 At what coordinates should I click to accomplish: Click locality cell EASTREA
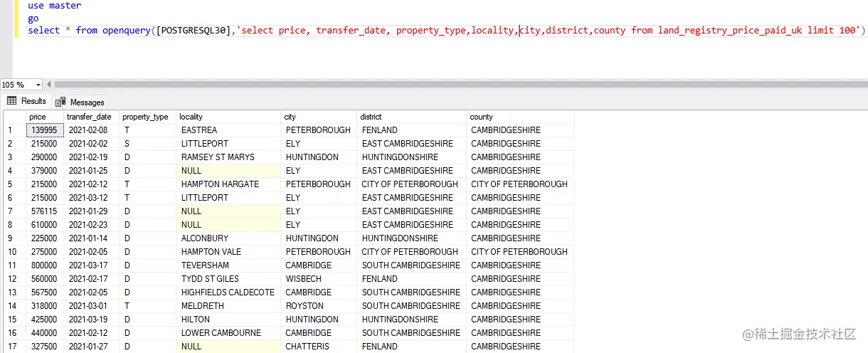228,130
